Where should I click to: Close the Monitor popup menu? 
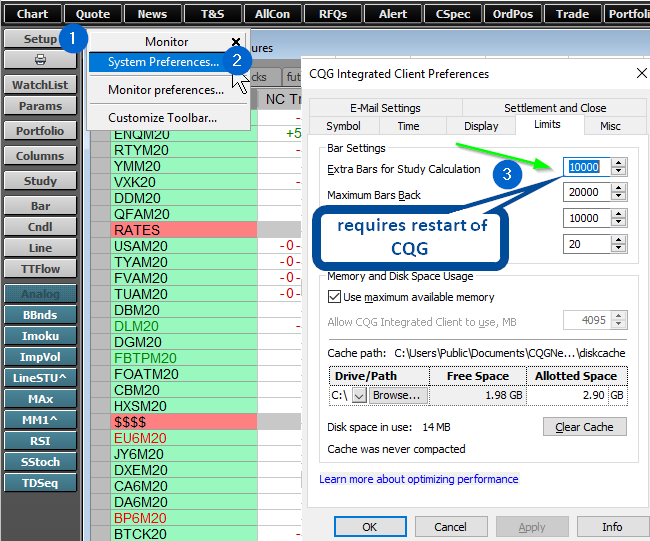click(x=236, y=41)
